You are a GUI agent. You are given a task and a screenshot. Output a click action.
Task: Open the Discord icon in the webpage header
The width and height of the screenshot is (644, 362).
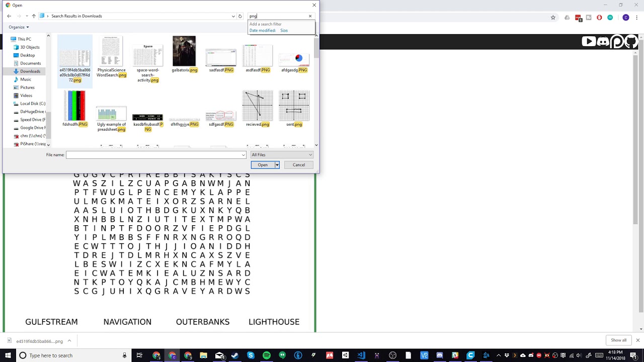click(603, 42)
